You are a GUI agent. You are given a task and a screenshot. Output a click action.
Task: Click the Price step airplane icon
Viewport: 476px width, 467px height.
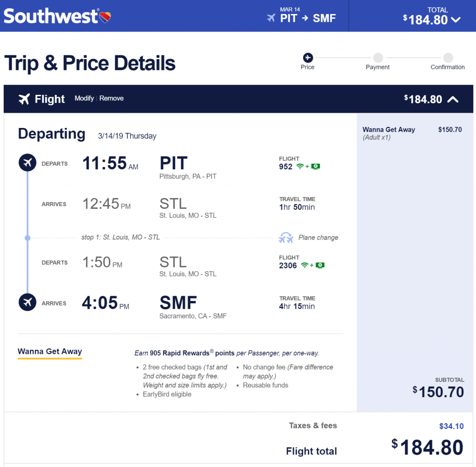pos(308,57)
